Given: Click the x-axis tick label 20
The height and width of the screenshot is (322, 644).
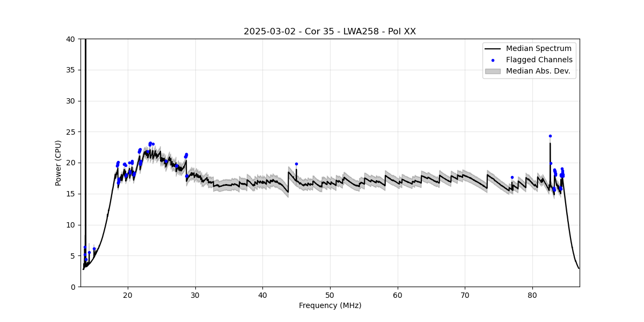Looking at the screenshot, I should (x=128, y=295).
